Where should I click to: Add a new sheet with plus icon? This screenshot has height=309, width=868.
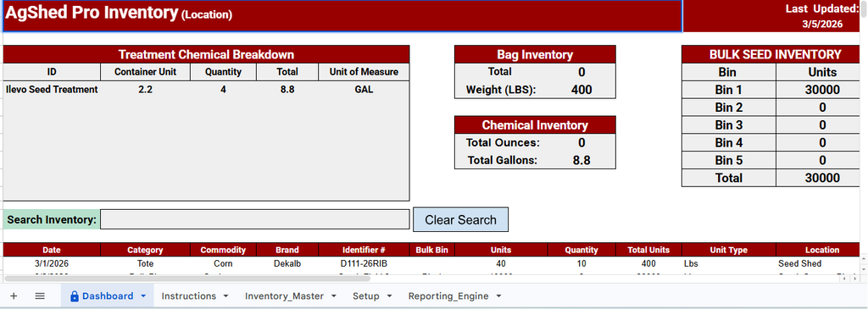click(x=14, y=295)
